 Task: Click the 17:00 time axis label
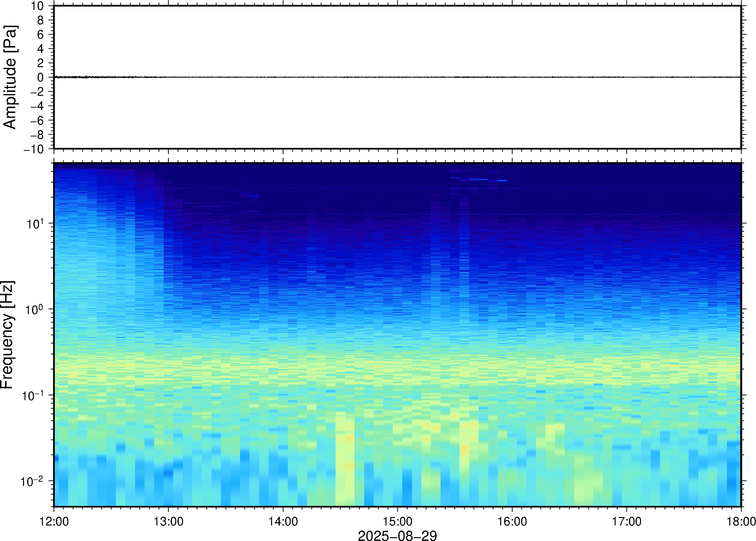(627, 521)
